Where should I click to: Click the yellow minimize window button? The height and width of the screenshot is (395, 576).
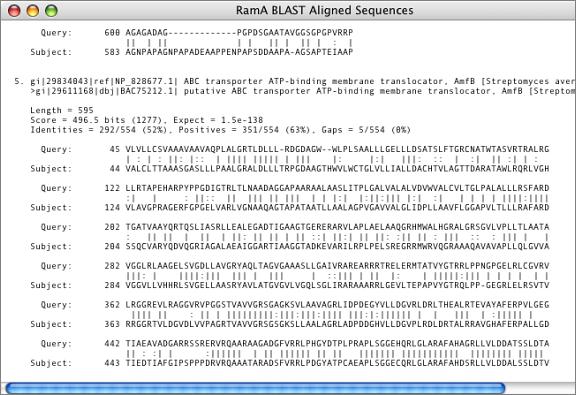[x=33, y=10]
